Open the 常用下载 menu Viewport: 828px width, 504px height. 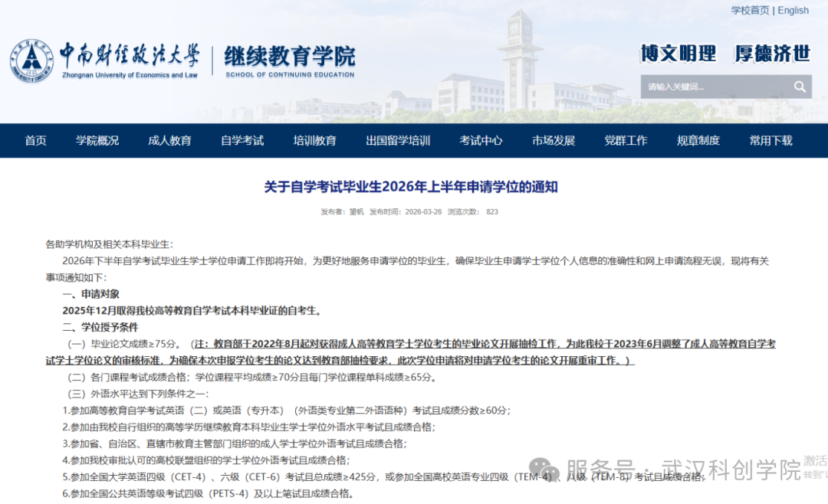tap(770, 141)
